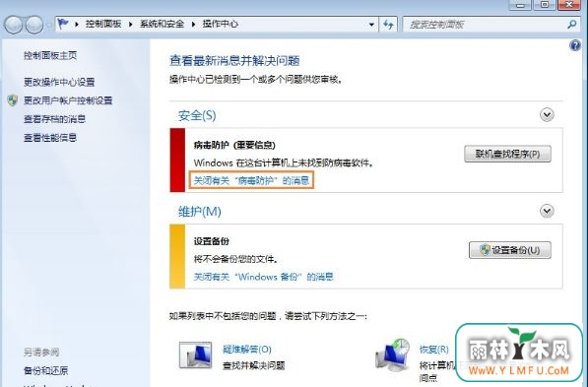Expand arrow before 控制面板 in breadcrumb
The width and height of the screenshot is (588, 387).
77,25
